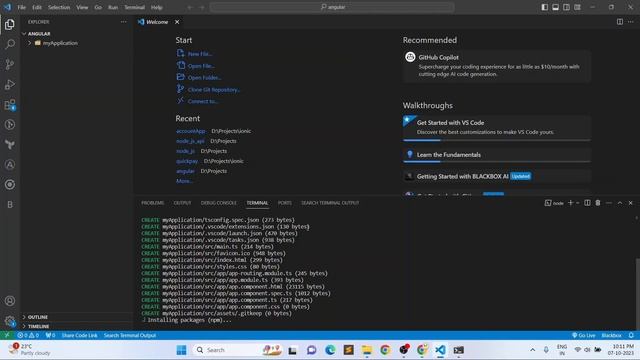Open the launch profile dropdown next to plus
This screenshot has width=640, height=360.
click(578, 203)
